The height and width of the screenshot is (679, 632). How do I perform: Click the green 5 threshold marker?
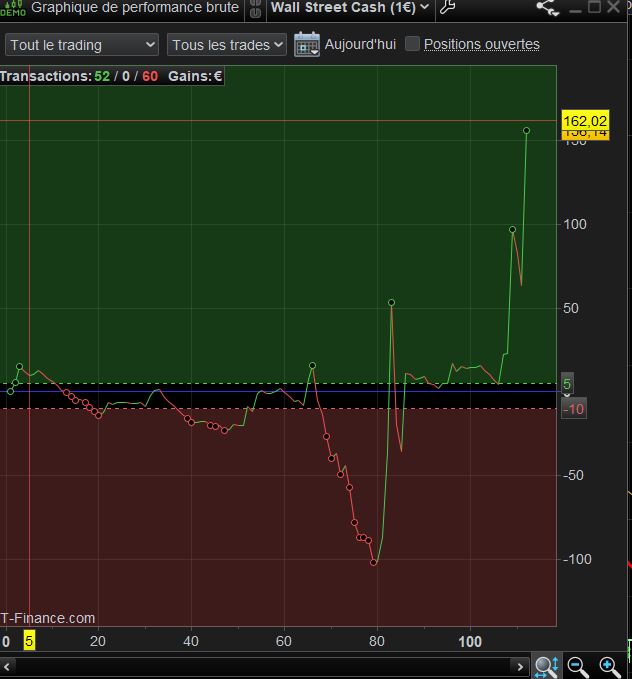click(x=567, y=384)
